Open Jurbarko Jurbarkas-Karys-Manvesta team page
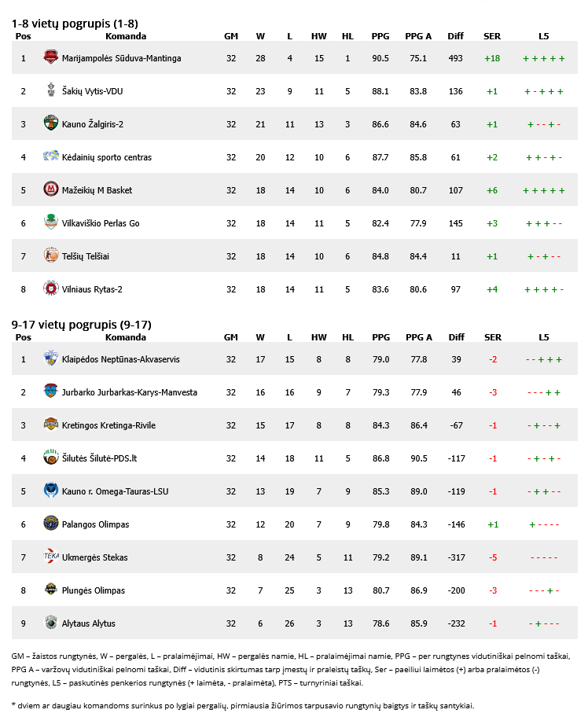 pyautogui.click(x=130, y=392)
